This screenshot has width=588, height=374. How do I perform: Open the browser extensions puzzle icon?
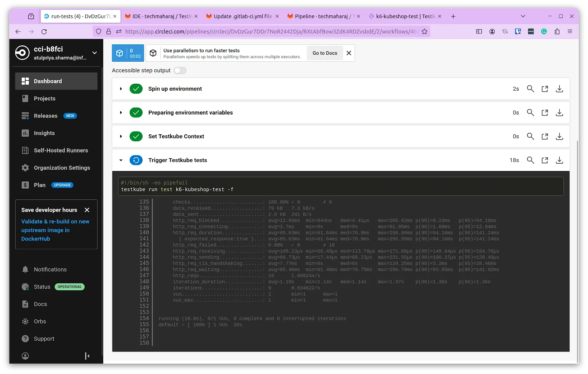[x=557, y=32]
